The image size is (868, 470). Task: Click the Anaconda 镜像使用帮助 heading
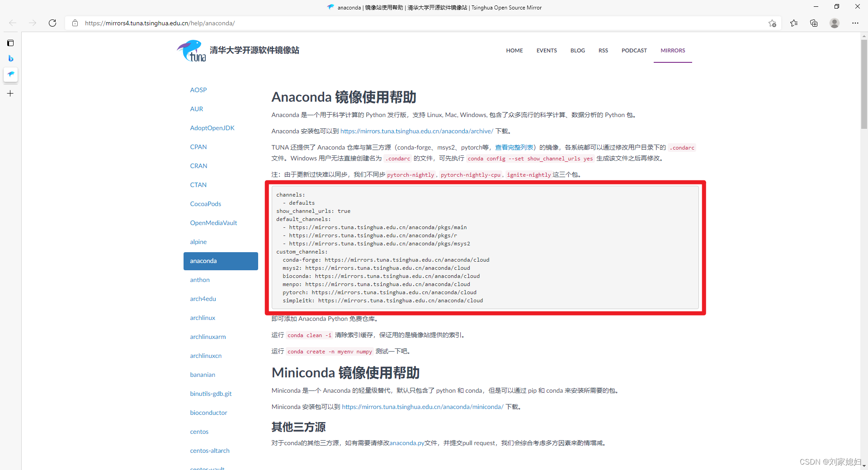344,97
